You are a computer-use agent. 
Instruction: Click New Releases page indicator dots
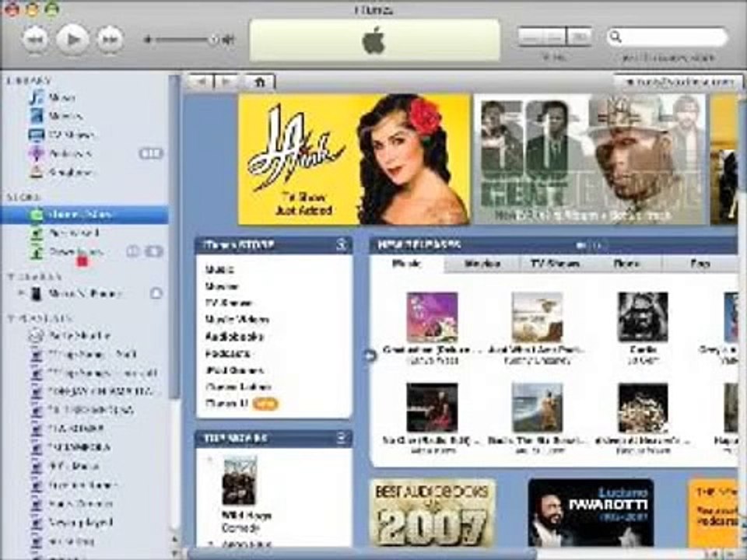coord(591,245)
